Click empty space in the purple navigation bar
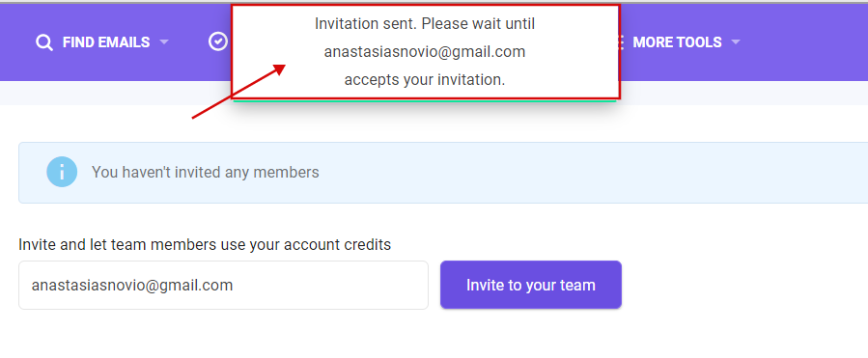Viewport: 868px width, 358px height. 802,42
